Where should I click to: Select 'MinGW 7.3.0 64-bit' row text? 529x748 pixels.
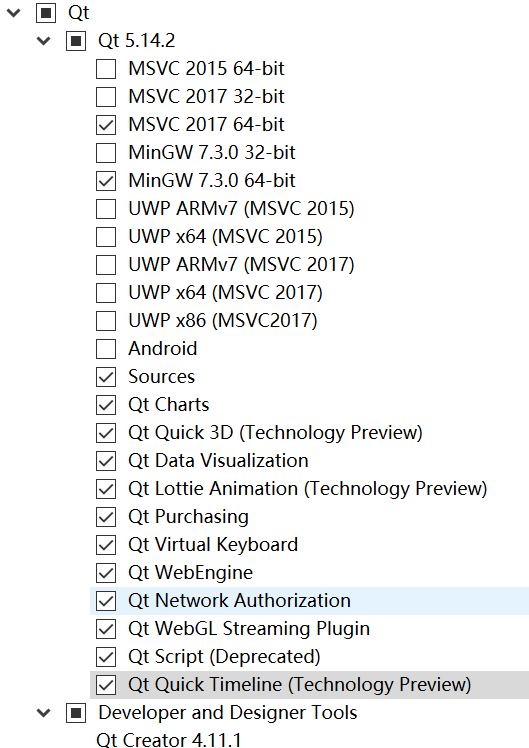212,181
